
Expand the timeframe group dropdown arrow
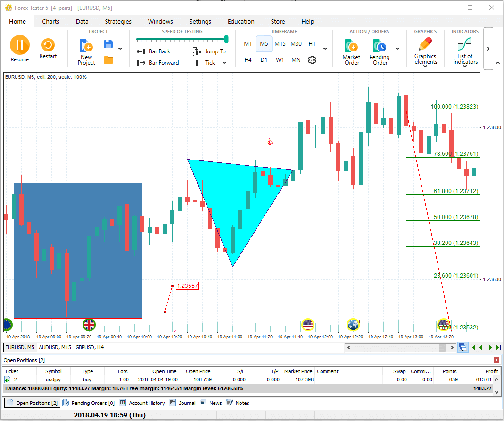point(325,48)
